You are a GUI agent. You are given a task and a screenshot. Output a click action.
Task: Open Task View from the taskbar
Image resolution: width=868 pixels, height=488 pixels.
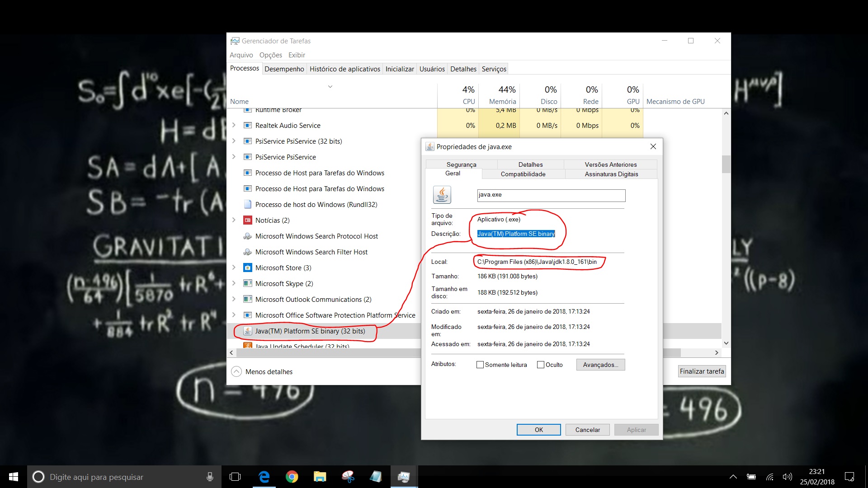point(235,477)
